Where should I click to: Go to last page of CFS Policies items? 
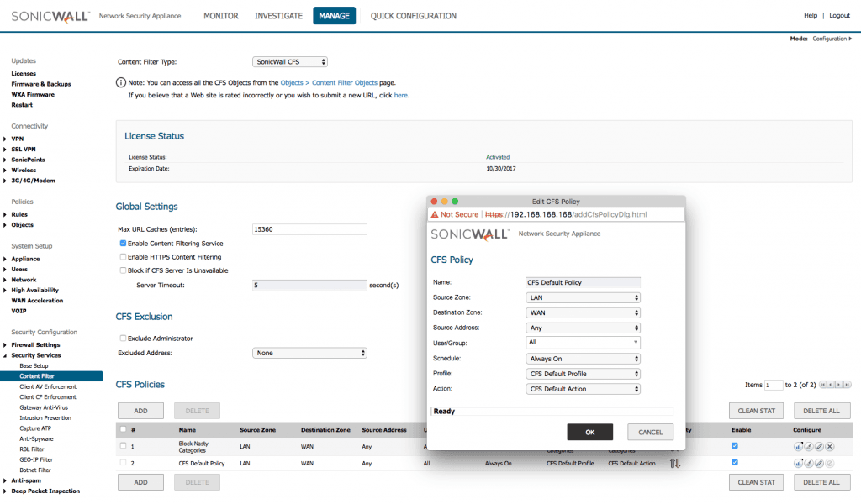pos(848,385)
